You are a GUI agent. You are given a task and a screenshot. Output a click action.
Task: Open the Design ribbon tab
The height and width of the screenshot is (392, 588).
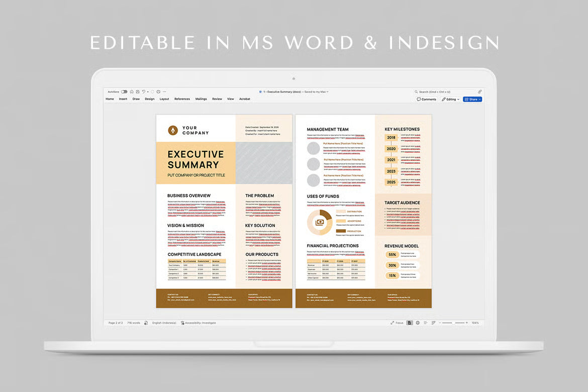pos(150,99)
